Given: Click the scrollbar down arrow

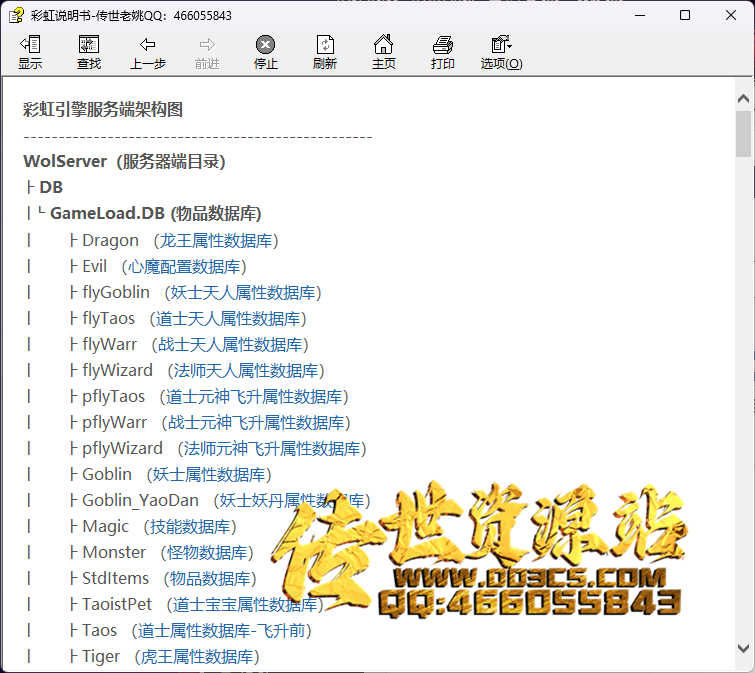Looking at the screenshot, I should 743,648.
